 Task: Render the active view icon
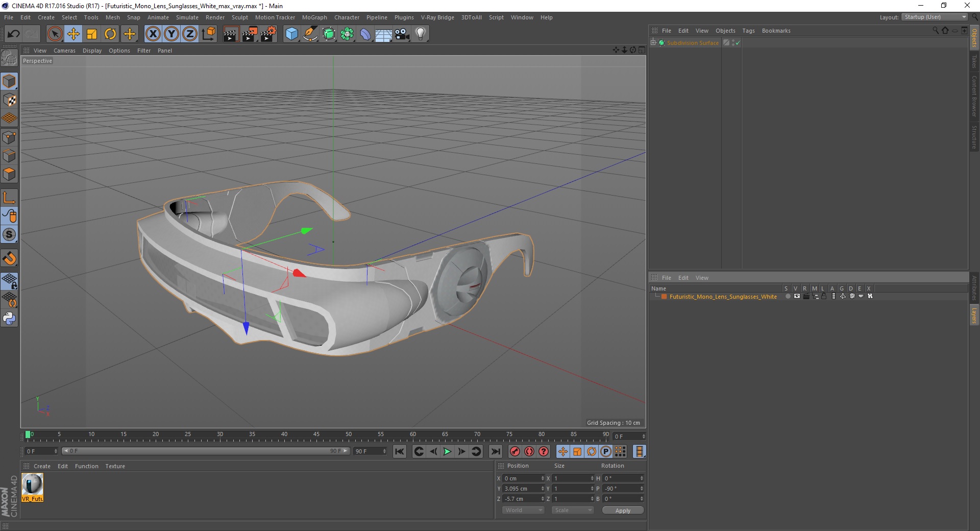(231, 34)
